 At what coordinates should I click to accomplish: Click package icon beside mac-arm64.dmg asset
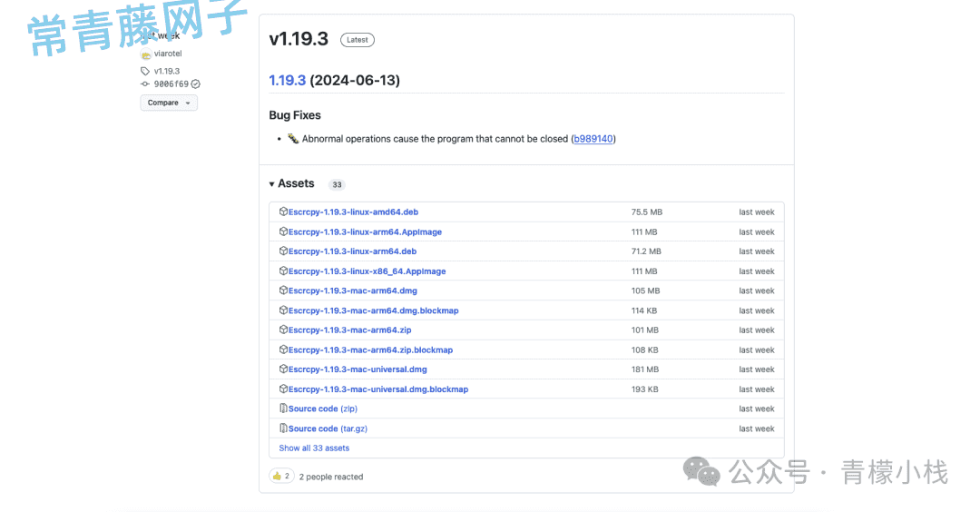[283, 290]
